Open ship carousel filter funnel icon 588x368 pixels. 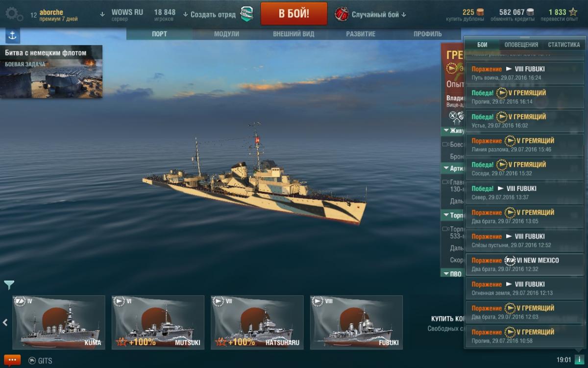pos(9,285)
